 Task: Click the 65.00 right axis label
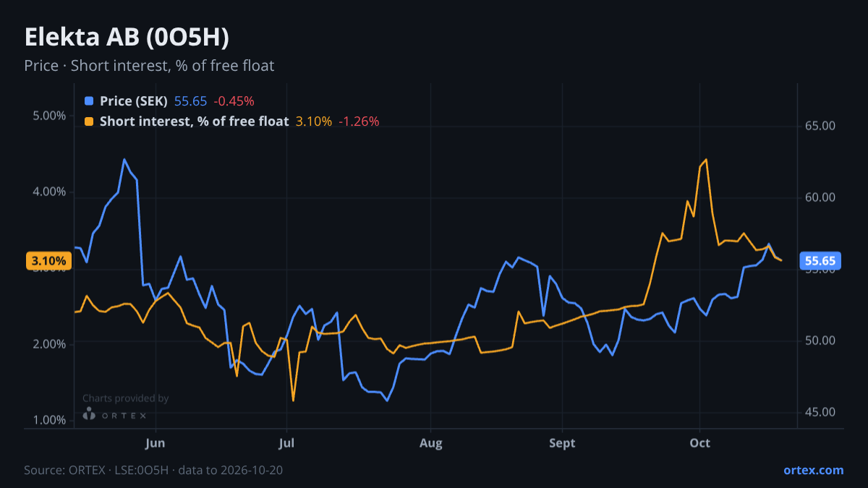(x=820, y=126)
